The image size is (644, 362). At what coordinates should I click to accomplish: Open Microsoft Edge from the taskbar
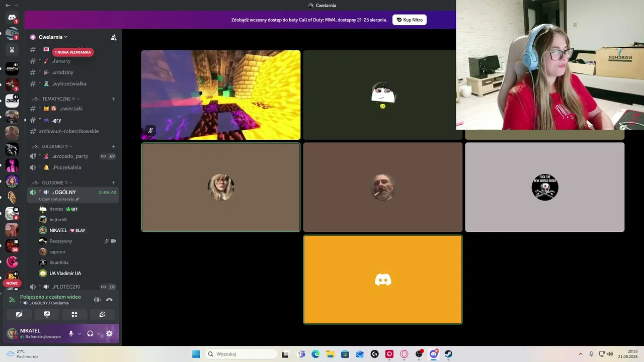tap(315, 354)
